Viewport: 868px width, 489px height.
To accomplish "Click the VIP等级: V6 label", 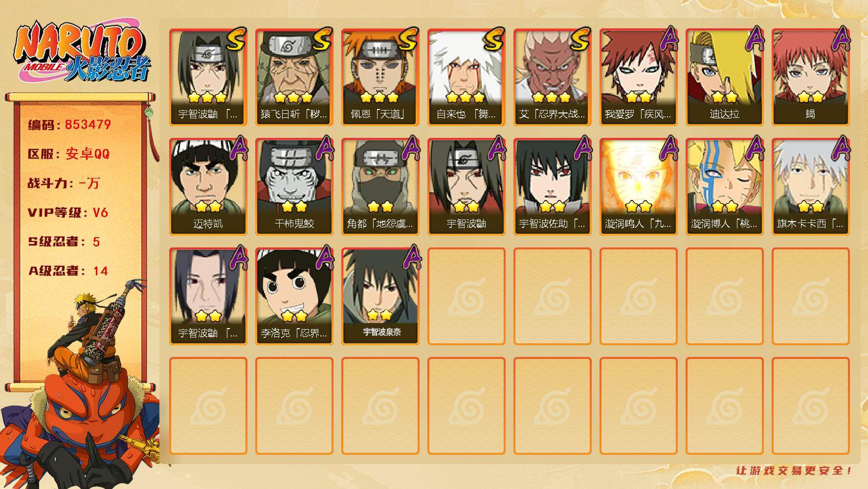I will coord(68,213).
